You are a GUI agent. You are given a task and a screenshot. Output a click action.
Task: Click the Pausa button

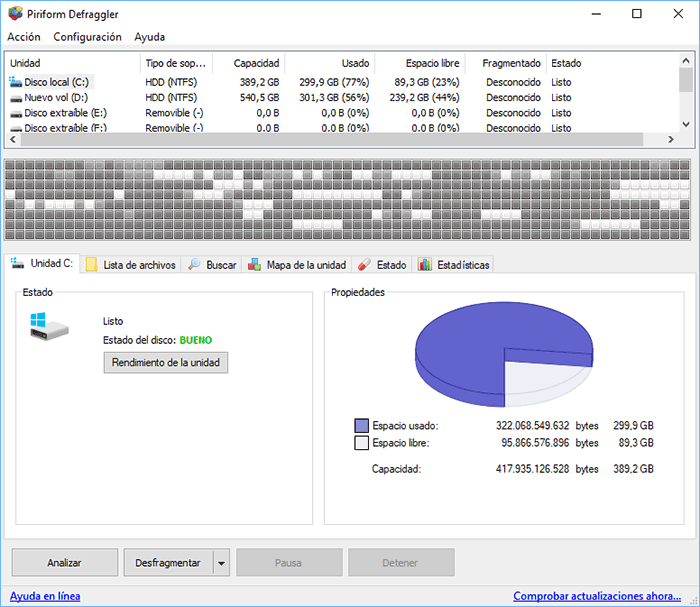(x=289, y=562)
